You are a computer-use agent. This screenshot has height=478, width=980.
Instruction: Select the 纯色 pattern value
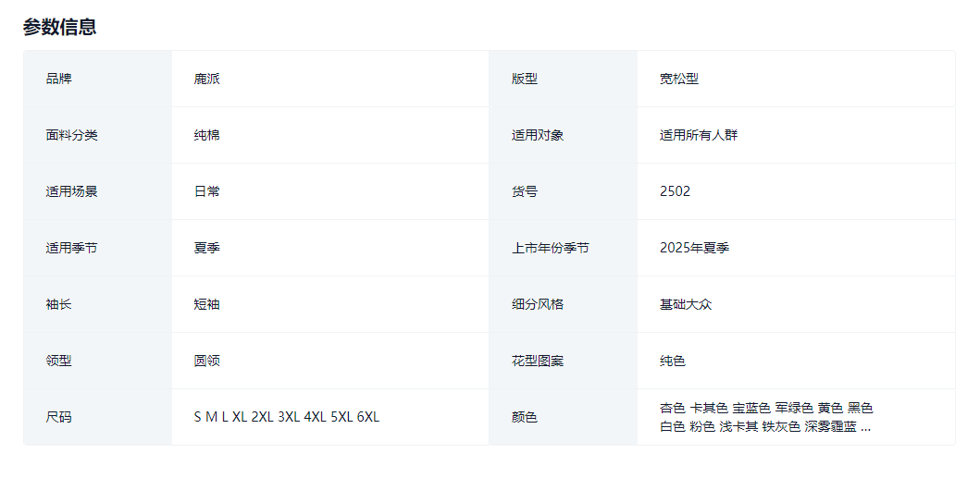click(x=672, y=361)
